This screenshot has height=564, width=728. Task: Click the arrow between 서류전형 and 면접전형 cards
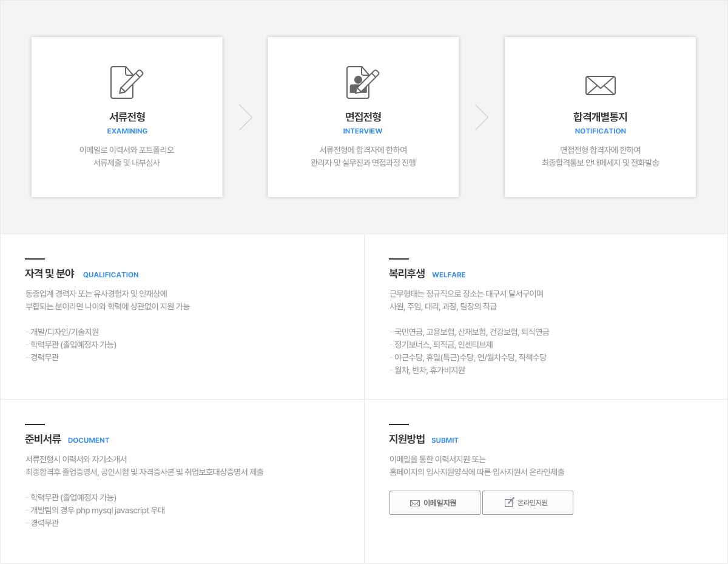pos(245,117)
